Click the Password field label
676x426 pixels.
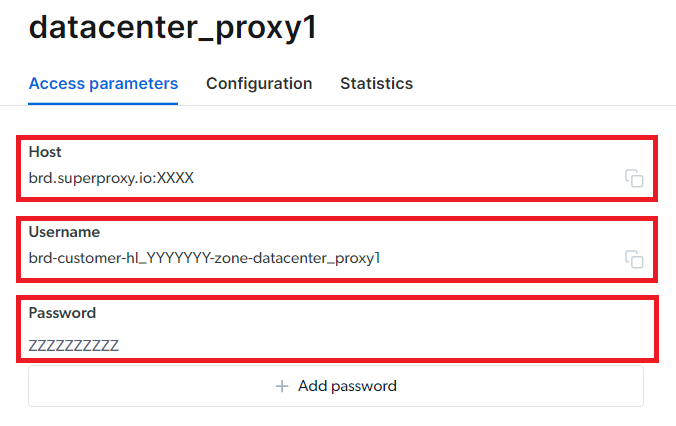[62, 313]
